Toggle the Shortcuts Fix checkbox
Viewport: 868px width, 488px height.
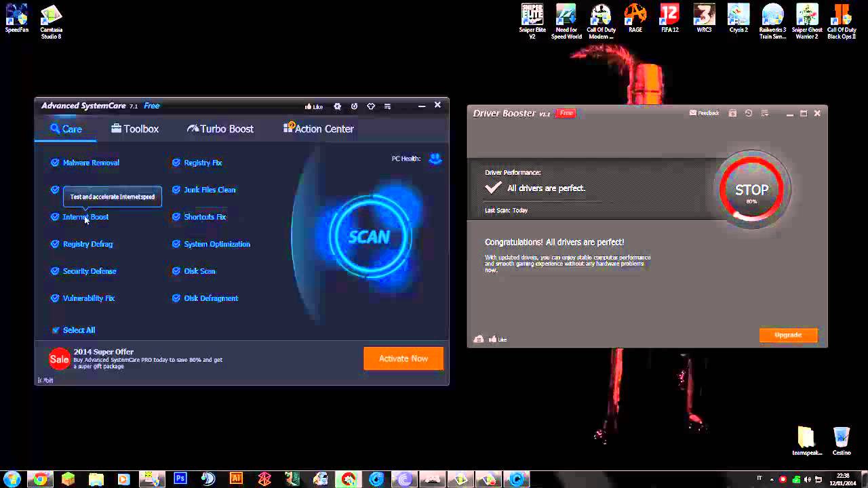point(176,217)
